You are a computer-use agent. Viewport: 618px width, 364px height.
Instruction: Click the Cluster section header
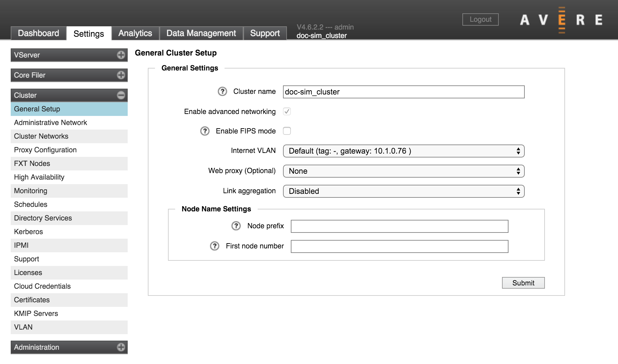pyautogui.click(x=69, y=95)
